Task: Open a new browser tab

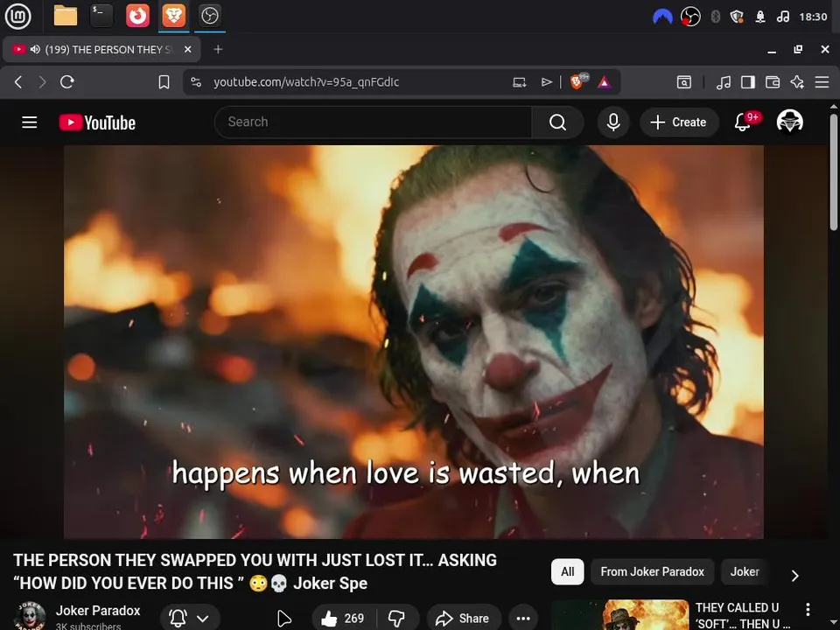Action: (x=218, y=49)
